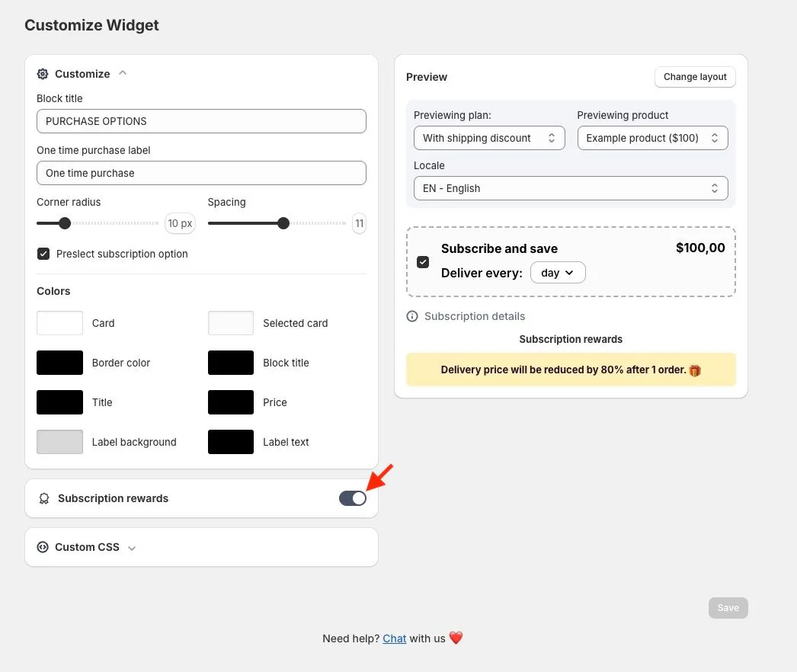The height and width of the screenshot is (672, 797).
Task: Adjust the Corner radius slider handle
Action: (65, 223)
